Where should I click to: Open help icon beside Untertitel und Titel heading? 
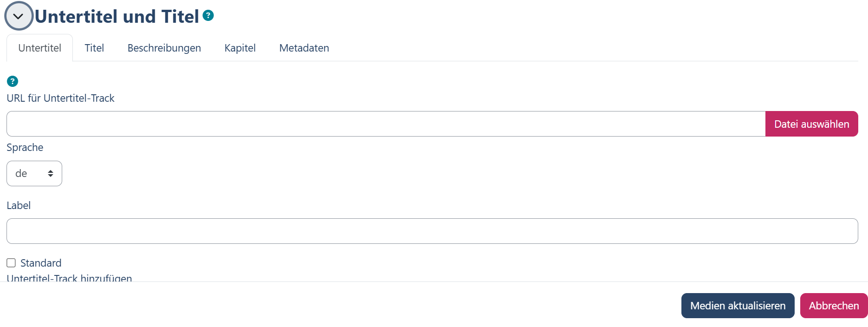[x=208, y=16]
